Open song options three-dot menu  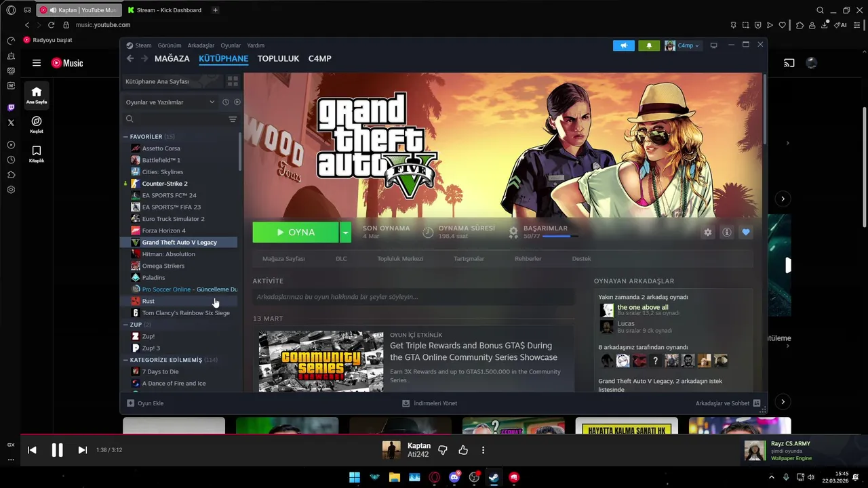483,450
